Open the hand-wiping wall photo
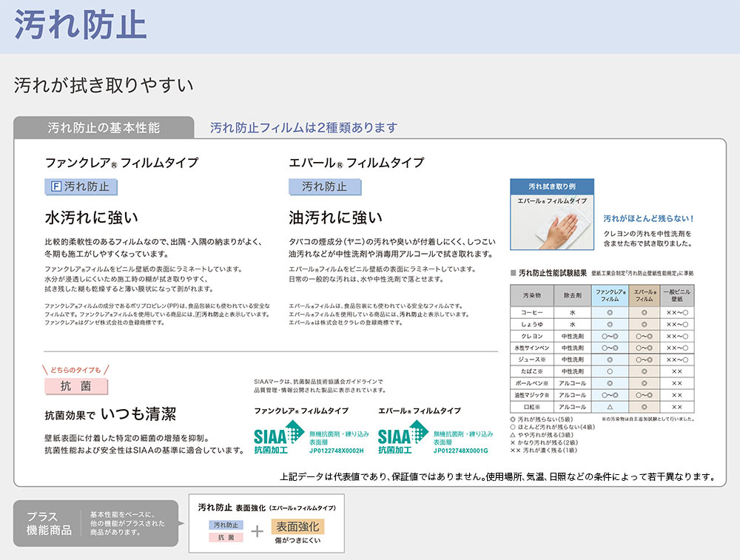The image size is (740, 560). pos(552,222)
